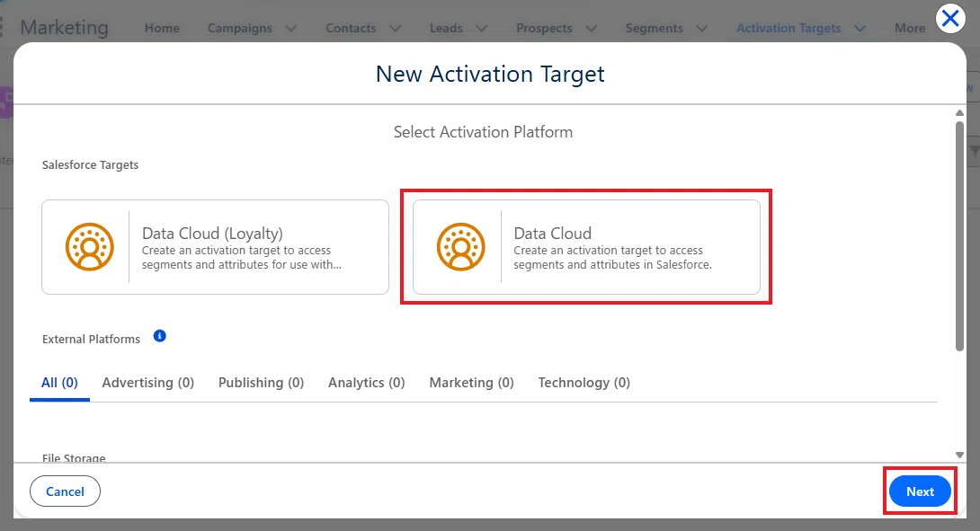Click the Marketing app name
This screenshot has height=531, width=980.
point(65,28)
